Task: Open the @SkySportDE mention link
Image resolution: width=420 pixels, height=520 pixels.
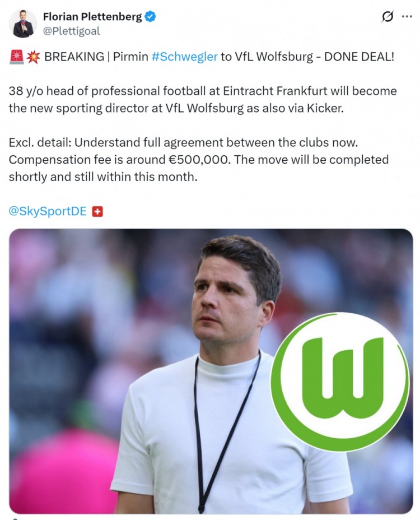Action: click(x=48, y=211)
